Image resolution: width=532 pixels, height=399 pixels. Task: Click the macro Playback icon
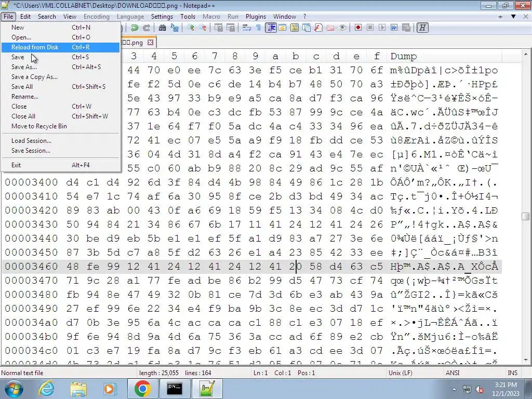(382, 28)
